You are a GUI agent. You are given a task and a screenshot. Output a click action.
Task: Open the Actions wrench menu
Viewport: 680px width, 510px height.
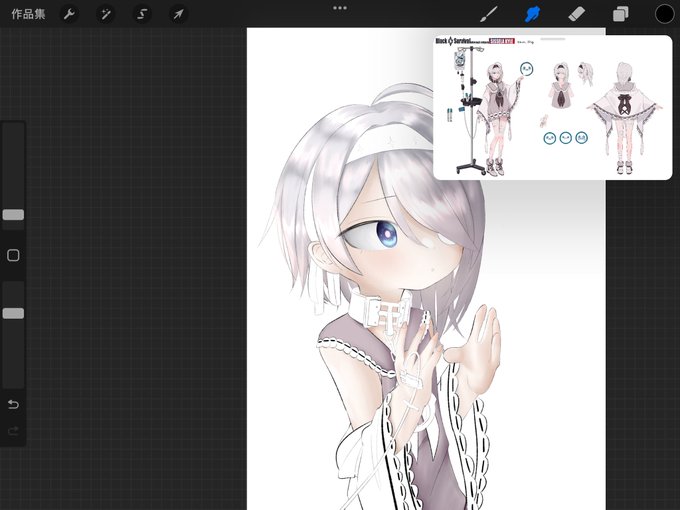click(69, 14)
